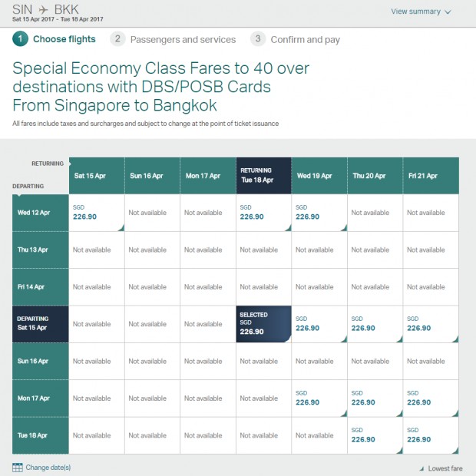Choose Mon 17 Apr departing, Wed 19 Apr returning fare

pyautogui.click(x=319, y=398)
